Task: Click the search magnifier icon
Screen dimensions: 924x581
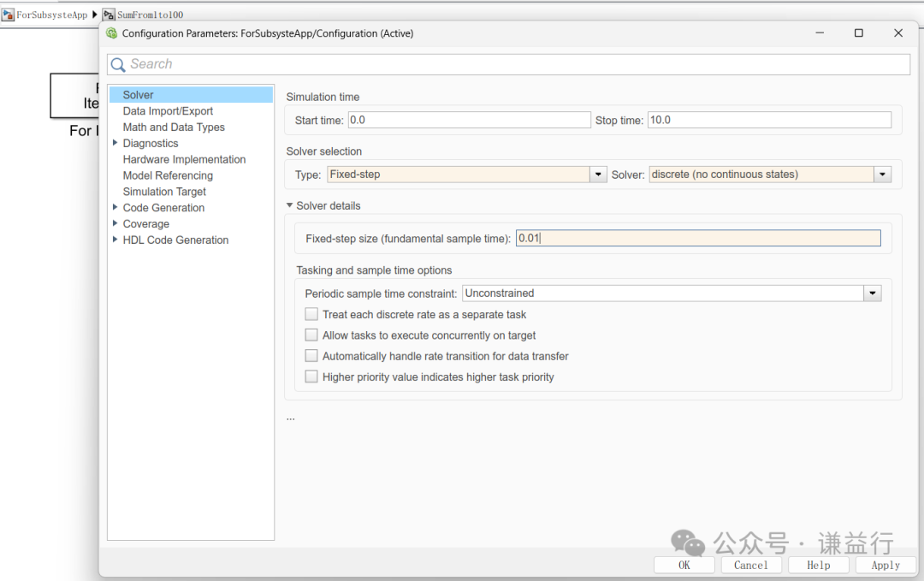Action: [117, 64]
